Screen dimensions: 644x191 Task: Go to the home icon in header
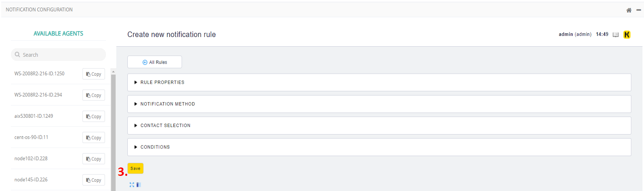point(628,10)
